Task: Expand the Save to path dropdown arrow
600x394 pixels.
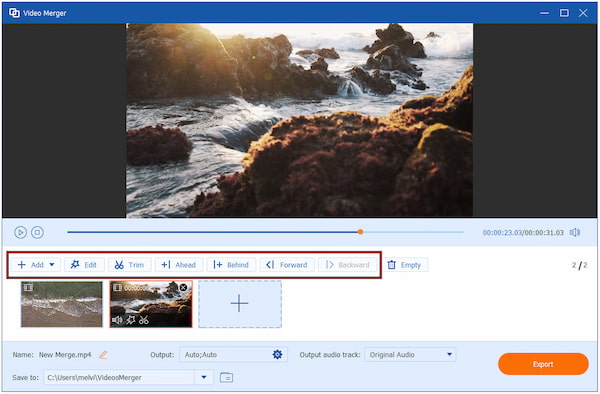Action: point(204,378)
